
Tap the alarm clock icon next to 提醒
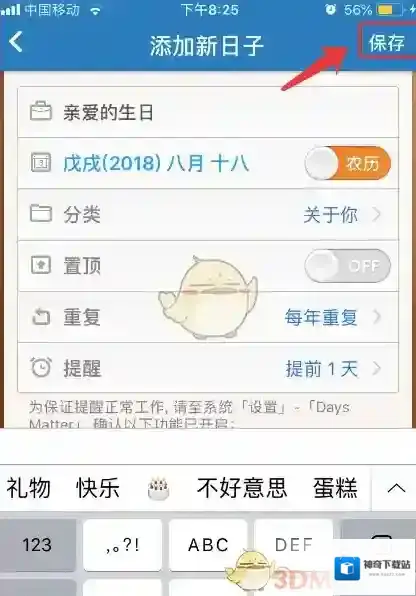41,367
